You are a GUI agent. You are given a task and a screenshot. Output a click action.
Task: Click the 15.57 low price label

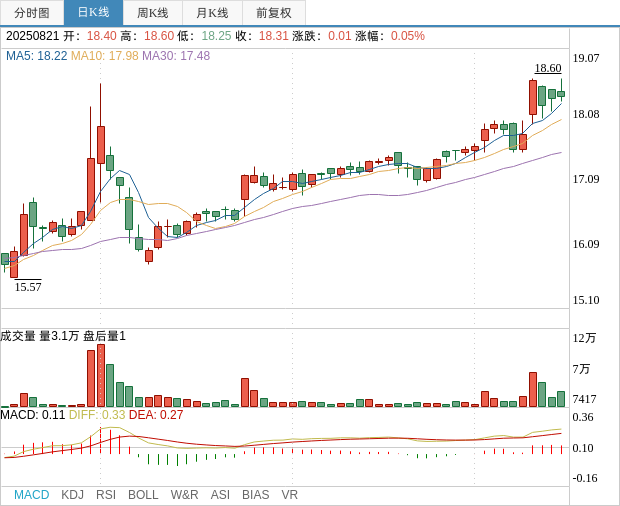pyautogui.click(x=28, y=287)
